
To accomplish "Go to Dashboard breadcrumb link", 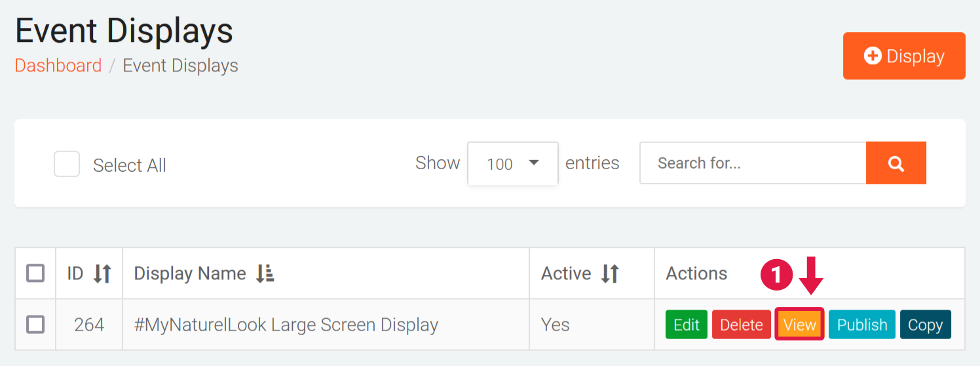I will (58, 66).
